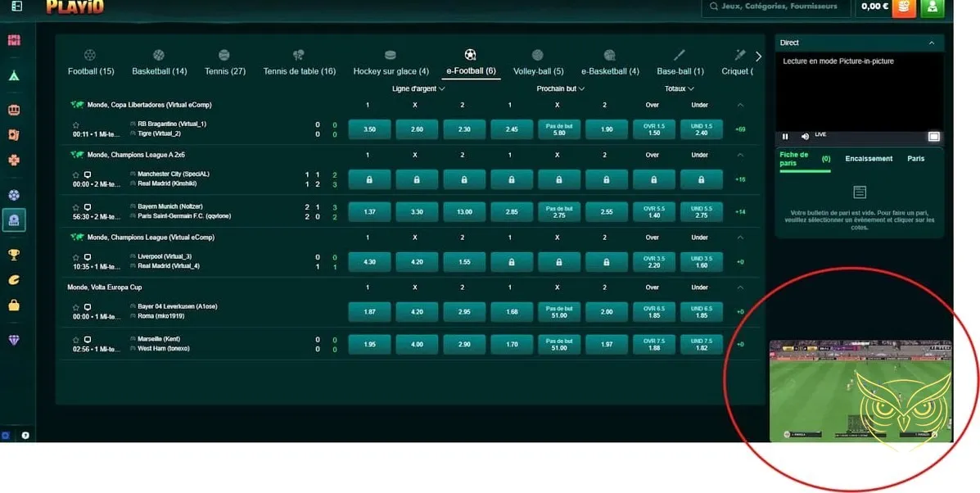The width and height of the screenshot is (980, 493).
Task: Click the help question mark icon
Action: click(25, 436)
